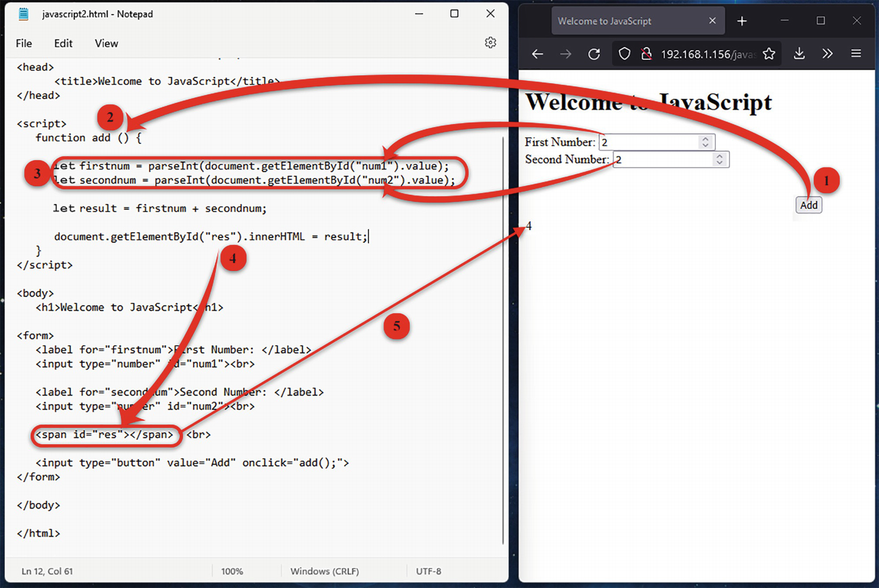Open the File menu in Notepad
This screenshot has height=588, width=879.
coord(24,43)
